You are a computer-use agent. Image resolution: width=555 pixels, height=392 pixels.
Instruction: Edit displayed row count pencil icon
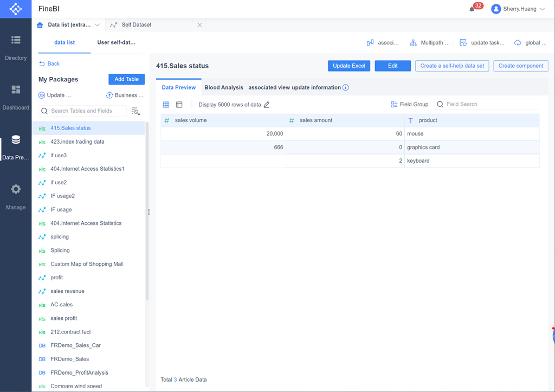(x=267, y=105)
